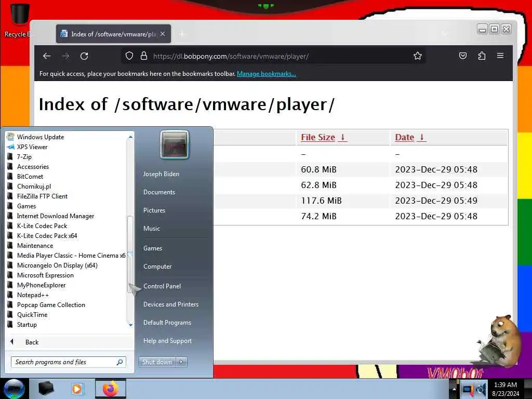Screen dimensions: 532x399
Task: Open the Extensions puzzle icon
Action: click(482, 56)
